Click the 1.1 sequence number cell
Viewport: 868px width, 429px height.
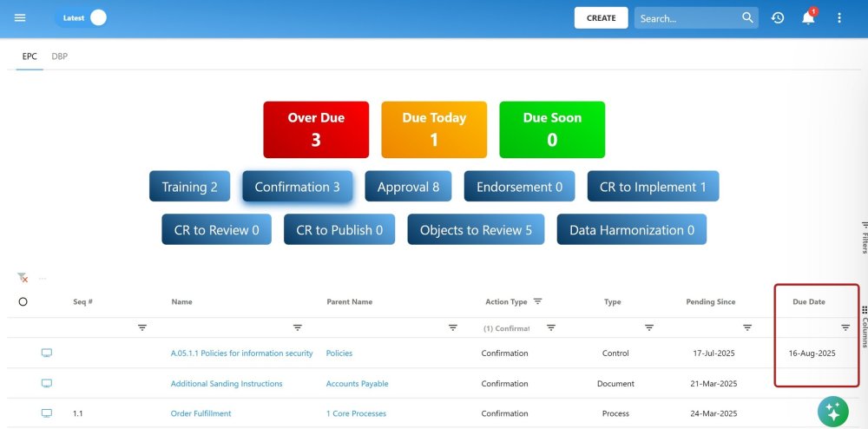78,413
